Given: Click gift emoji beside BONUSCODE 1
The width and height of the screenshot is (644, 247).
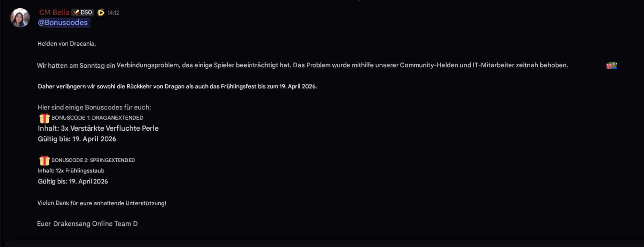Looking at the screenshot, I should (44, 118).
